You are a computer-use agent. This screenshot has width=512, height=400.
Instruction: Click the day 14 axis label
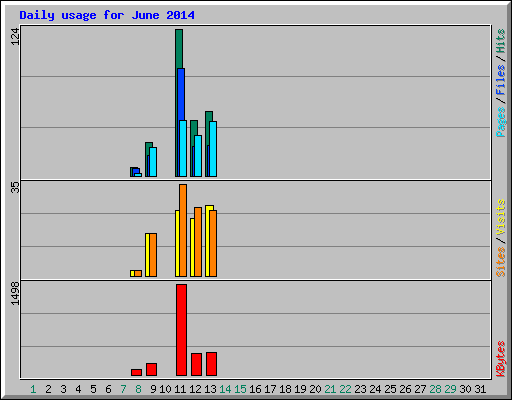coord(225,389)
